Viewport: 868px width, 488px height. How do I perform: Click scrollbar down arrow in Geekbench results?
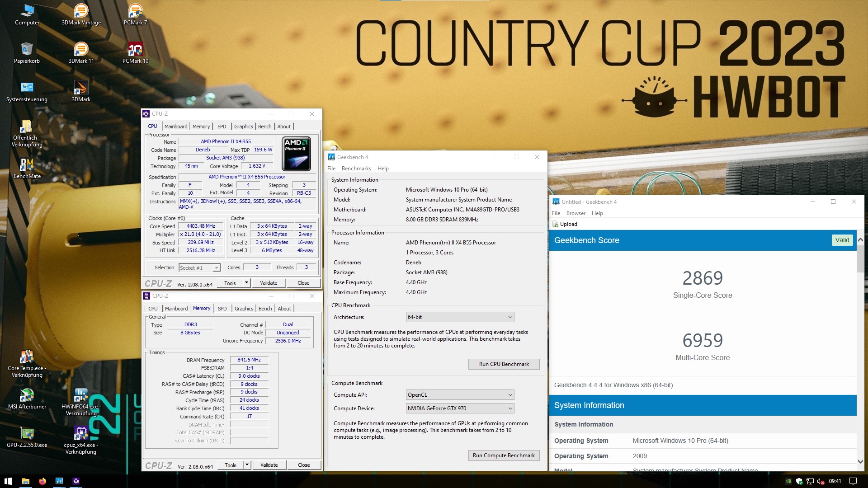(x=860, y=462)
